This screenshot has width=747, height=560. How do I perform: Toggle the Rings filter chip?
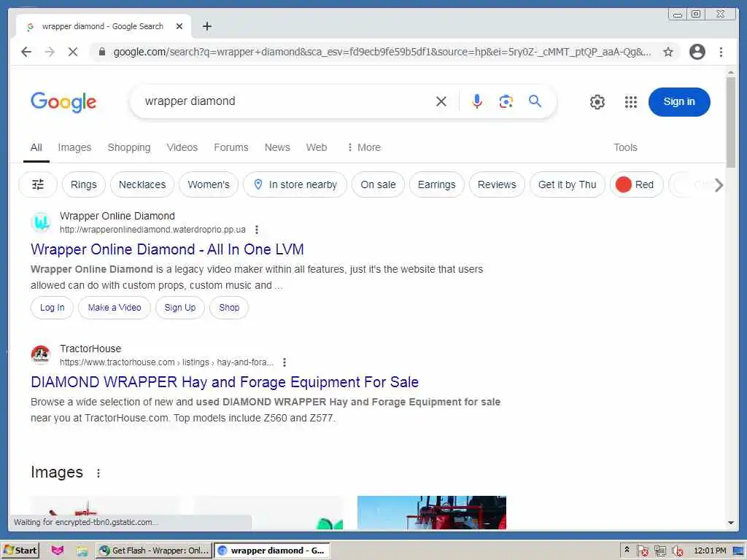coord(83,184)
